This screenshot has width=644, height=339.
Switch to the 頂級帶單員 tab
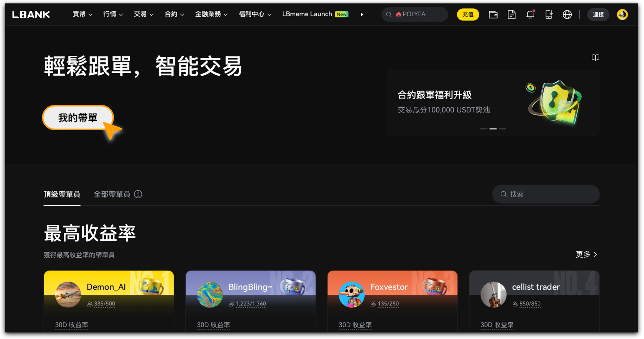62,194
